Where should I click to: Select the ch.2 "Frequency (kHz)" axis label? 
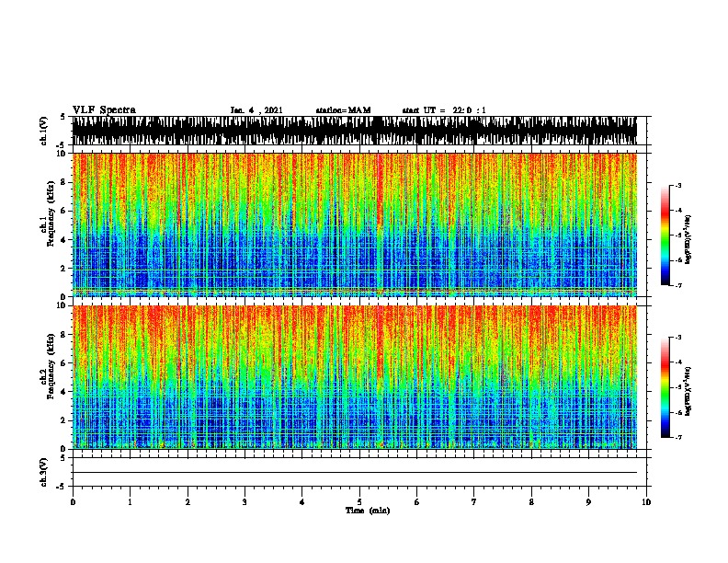pos(51,366)
